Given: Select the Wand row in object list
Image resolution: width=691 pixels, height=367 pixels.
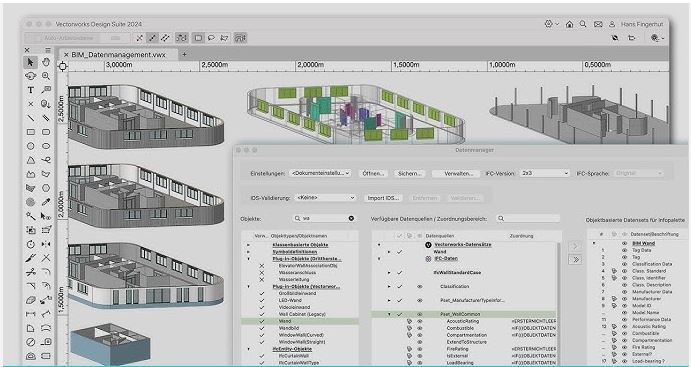Looking at the screenshot, I should point(300,321).
